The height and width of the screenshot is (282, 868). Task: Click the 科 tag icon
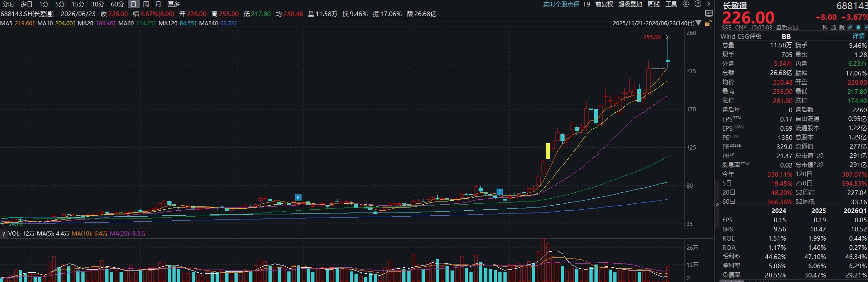point(825,28)
